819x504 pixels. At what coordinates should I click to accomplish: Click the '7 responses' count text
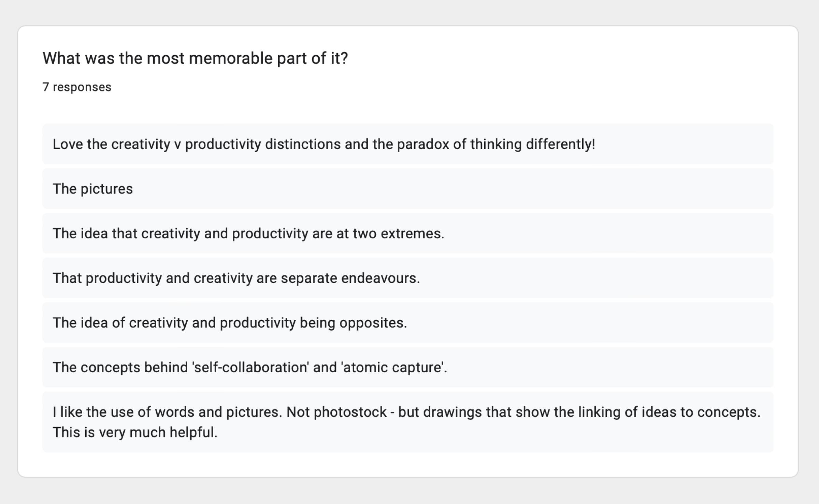(x=77, y=87)
